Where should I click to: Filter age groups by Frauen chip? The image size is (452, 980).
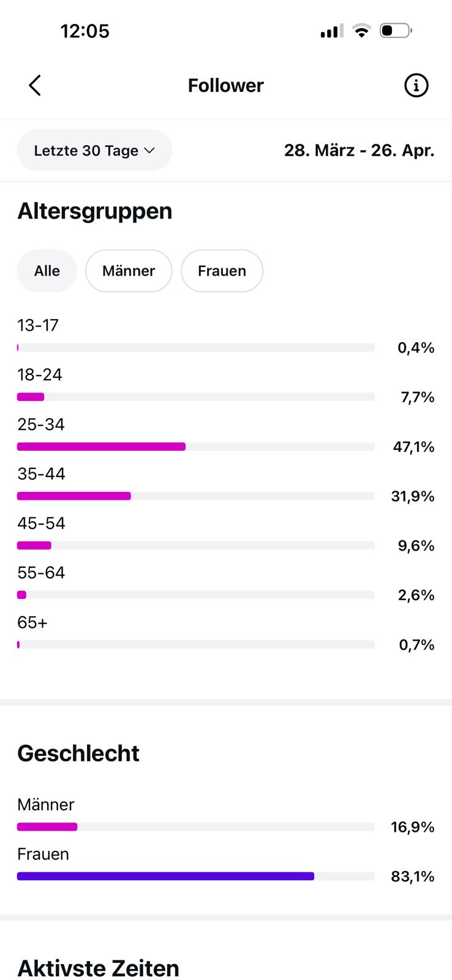coord(222,271)
